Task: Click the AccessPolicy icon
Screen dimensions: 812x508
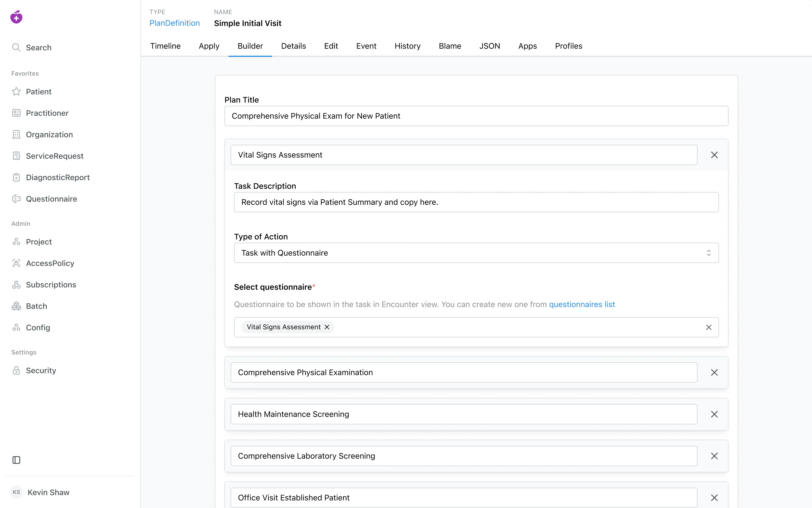Action: click(16, 263)
